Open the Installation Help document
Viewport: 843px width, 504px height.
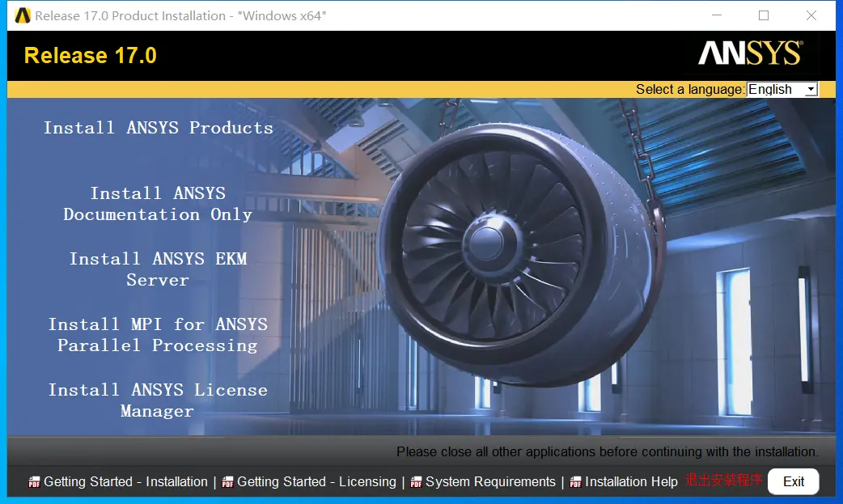[631, 482]
